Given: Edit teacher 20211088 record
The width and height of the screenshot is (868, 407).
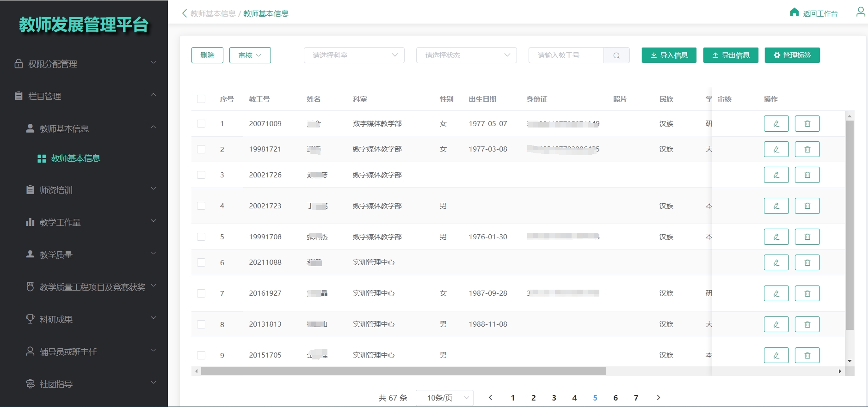Looking at the screenshot, I should [776, 262].
